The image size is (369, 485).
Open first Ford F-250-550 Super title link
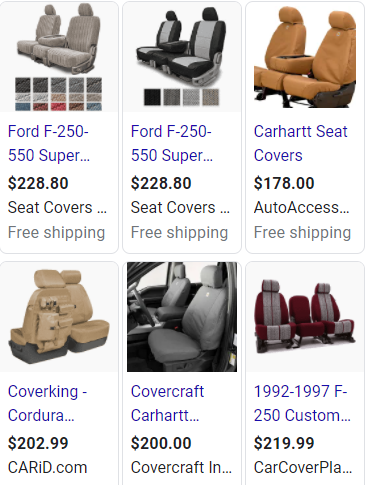[x=49, y=143]
